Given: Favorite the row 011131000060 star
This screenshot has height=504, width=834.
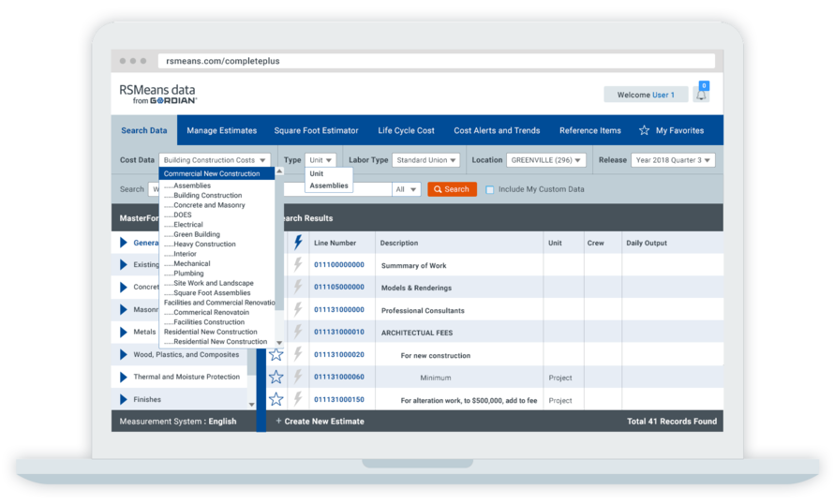Looking at the screenshot, I should point(276,378).
